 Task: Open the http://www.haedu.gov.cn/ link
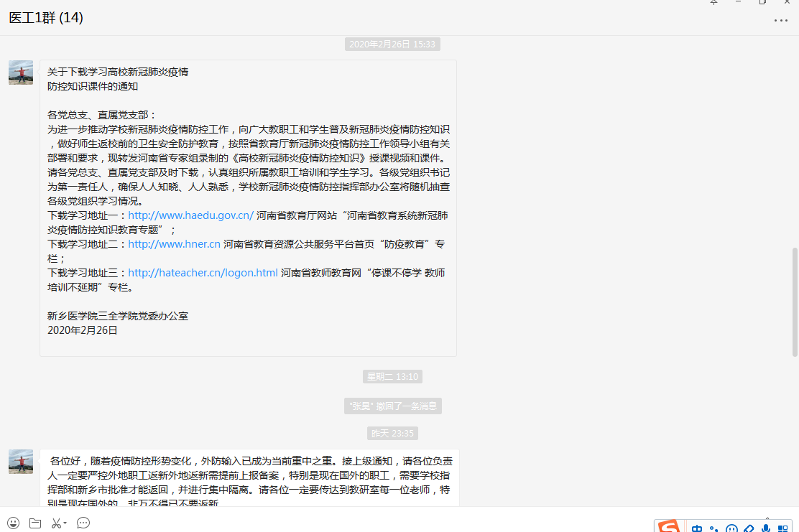click(x=190, y=215)
